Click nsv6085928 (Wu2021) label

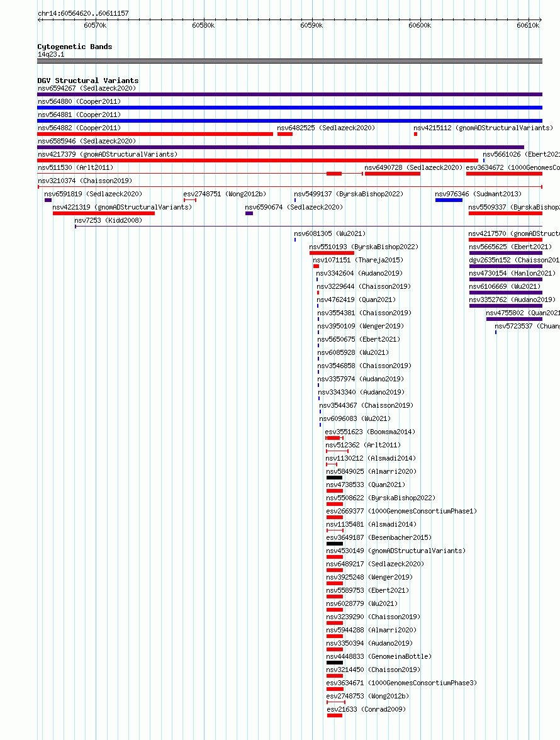(x=353, y=352)
